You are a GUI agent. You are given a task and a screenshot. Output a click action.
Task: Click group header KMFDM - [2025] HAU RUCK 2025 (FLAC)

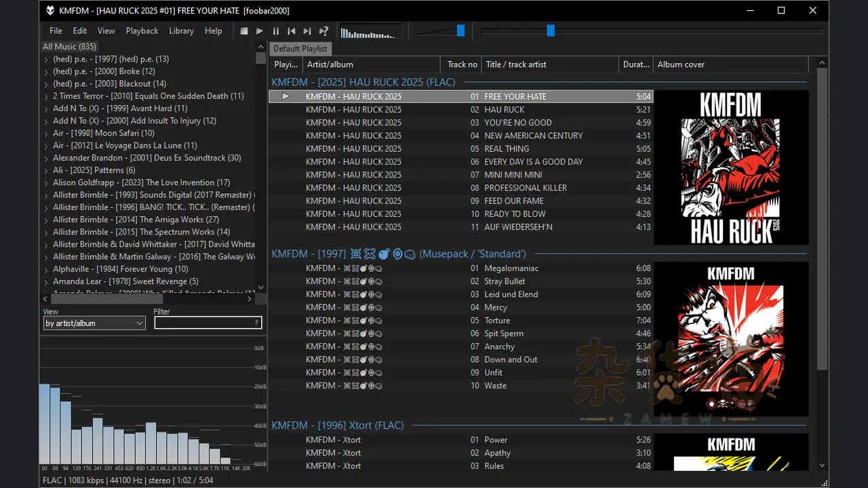(x=363, y=82)
